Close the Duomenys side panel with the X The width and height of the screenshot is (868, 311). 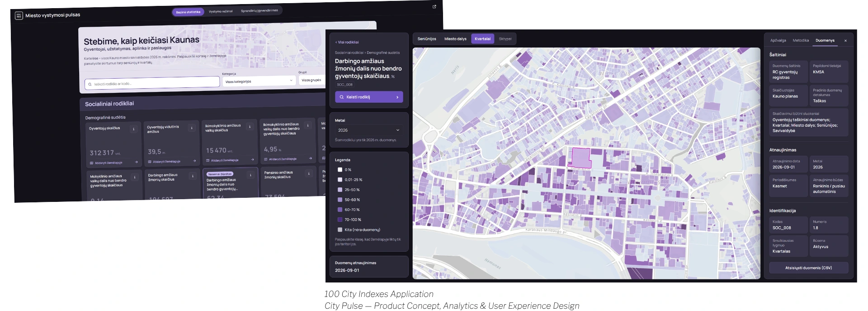pyautogui.click(x=845, y=41)
